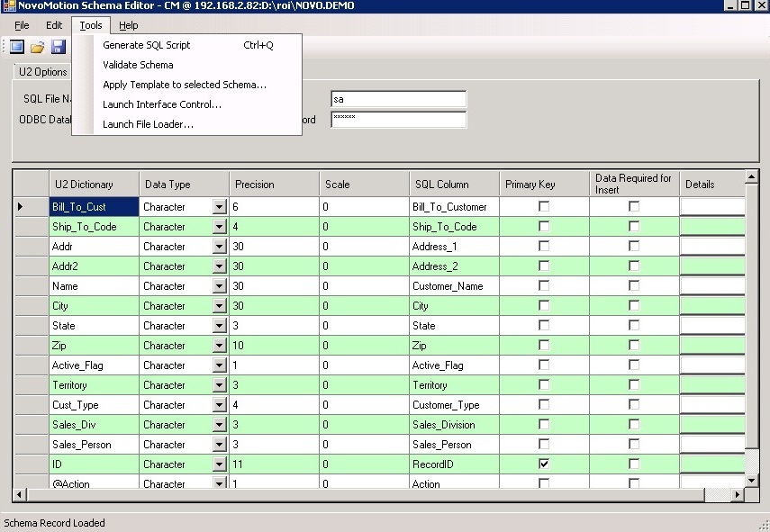Click the horizontal scrollbar left arrow
The height and width of the screenshot is (532, 770).
coord(21,495)
